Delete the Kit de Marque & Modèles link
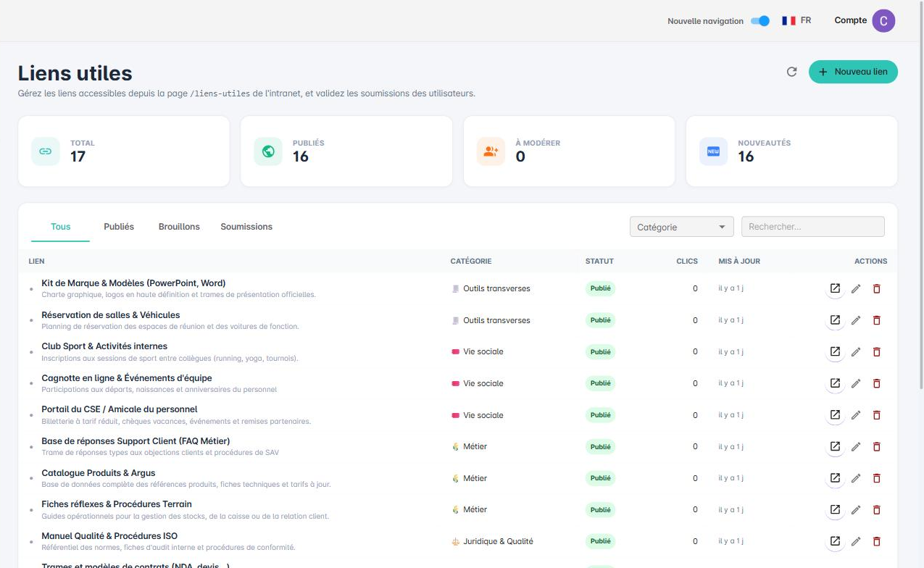 (x=876, y=288)
